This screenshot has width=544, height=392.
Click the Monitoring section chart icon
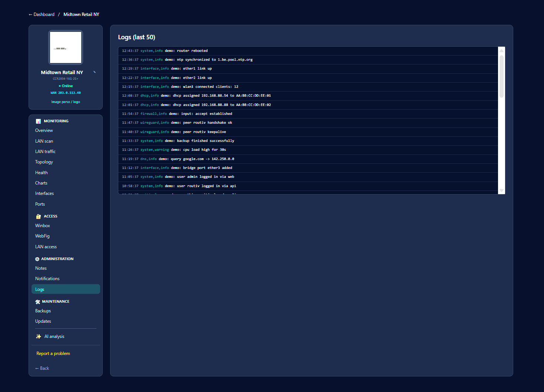click(x=38, y=121)
